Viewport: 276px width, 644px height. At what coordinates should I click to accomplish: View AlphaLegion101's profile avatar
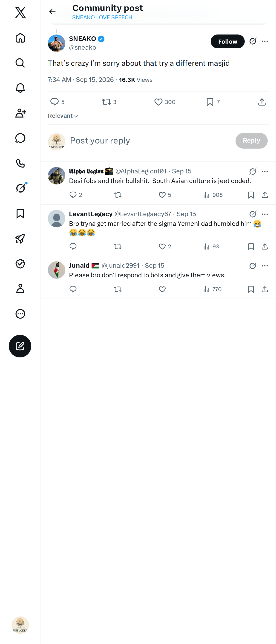point(57,176)
